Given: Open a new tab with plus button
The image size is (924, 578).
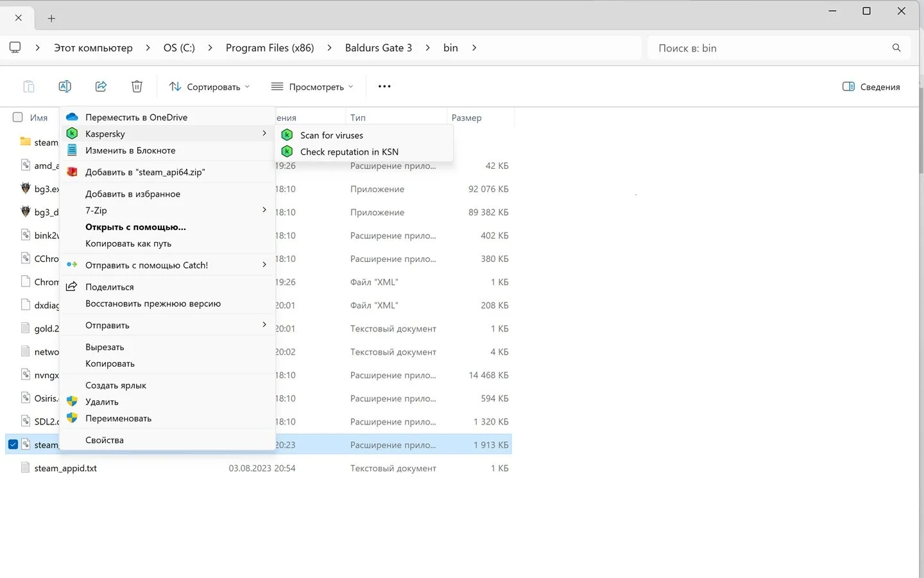Looking at the screenshot, I should pos(51,18).
